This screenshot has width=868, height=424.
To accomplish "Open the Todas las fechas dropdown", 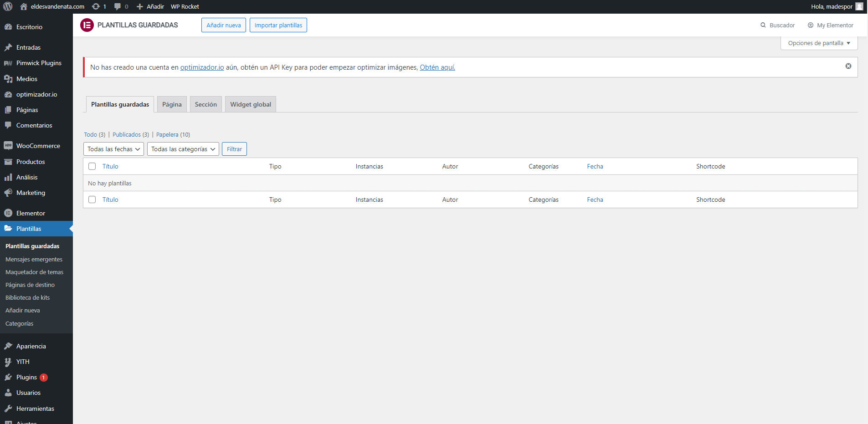I will click(113, 149).
